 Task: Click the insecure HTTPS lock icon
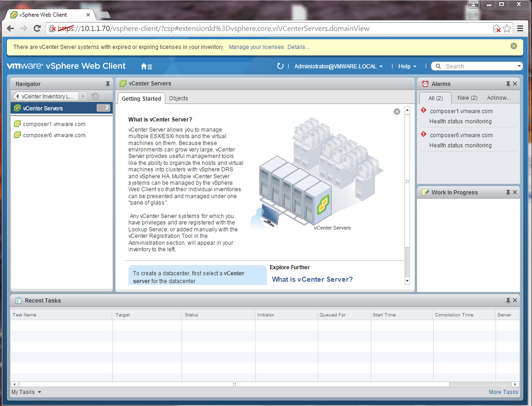tap(53, 29)
